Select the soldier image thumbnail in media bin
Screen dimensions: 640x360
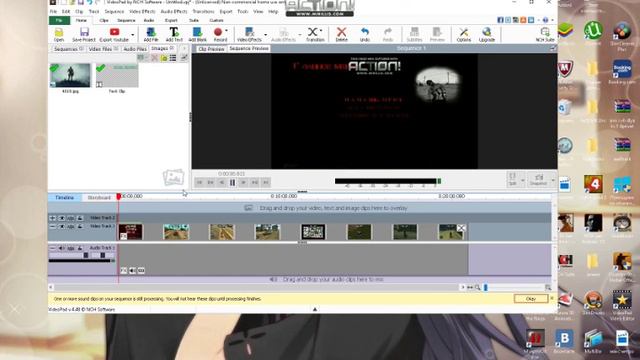(70, 75)
